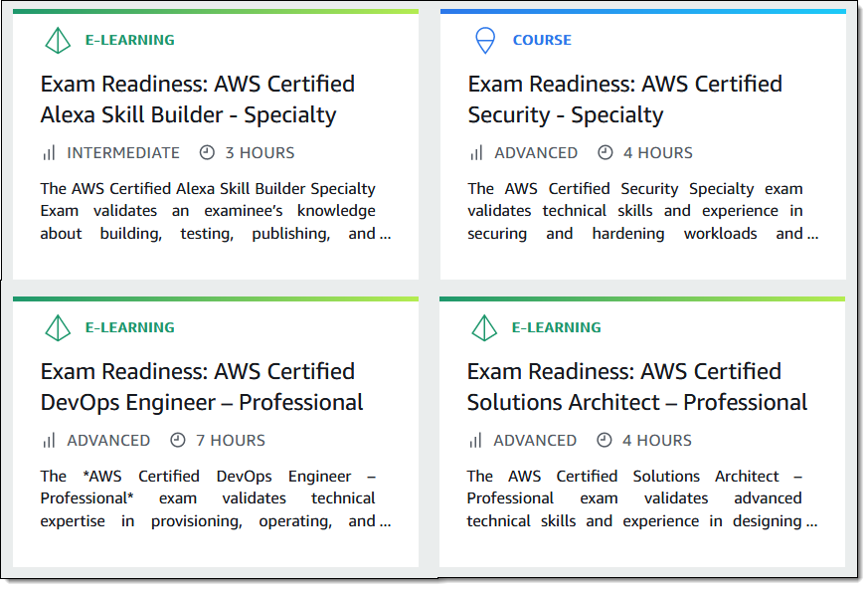Image resolution: width=868 pixels, height=589 pixels.
Task: Click the COURSE label on Security card
Action: 542,41
